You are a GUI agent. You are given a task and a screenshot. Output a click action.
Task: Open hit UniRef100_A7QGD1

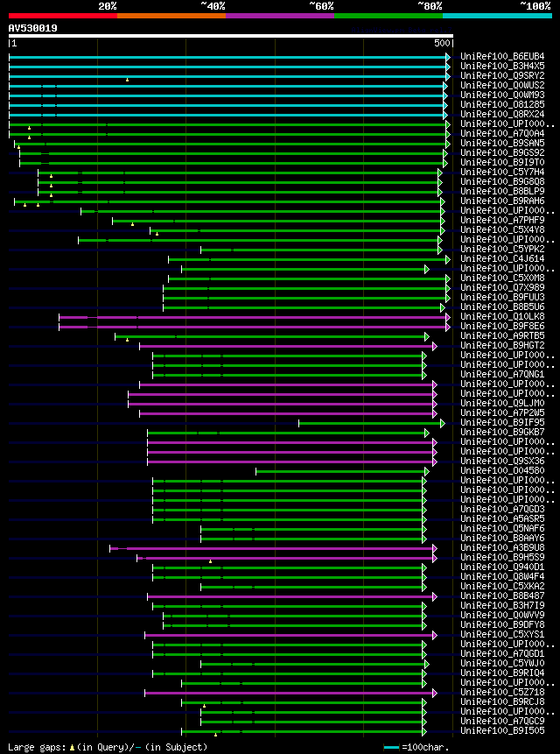(x=502, y=653)
